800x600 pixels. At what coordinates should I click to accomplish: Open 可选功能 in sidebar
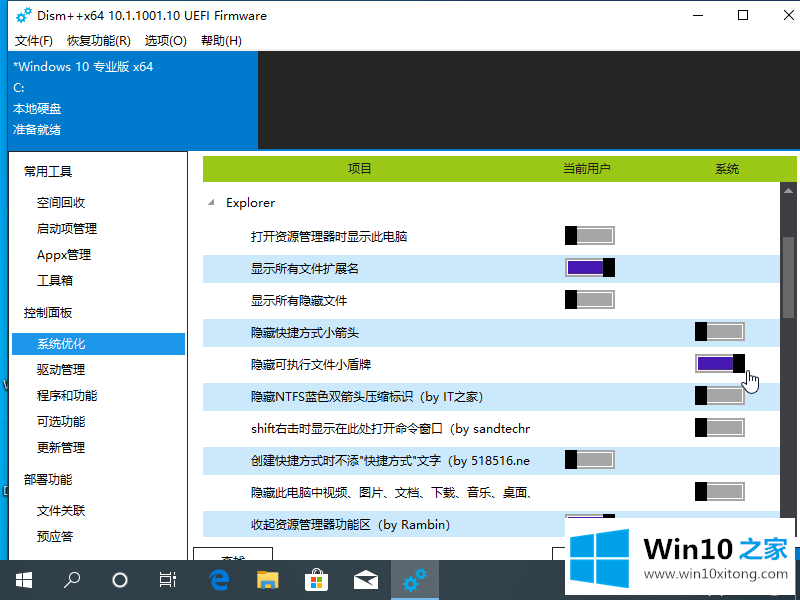61,422
